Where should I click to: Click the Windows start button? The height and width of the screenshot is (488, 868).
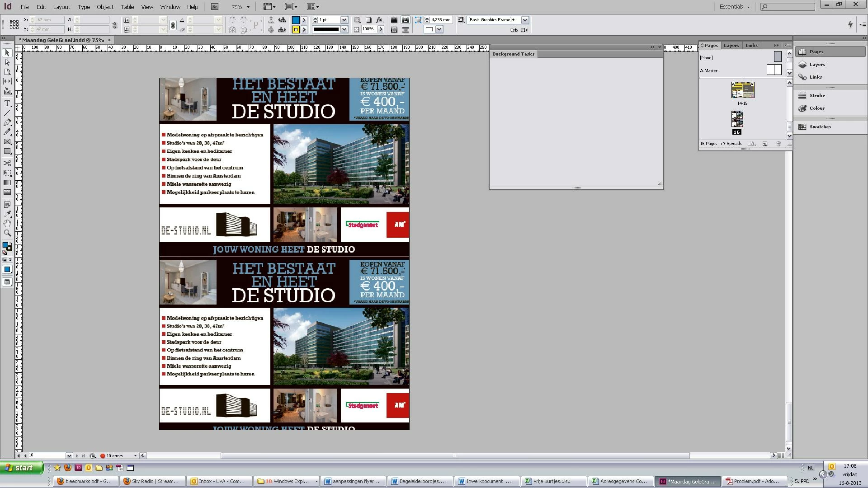coord(22,468)
